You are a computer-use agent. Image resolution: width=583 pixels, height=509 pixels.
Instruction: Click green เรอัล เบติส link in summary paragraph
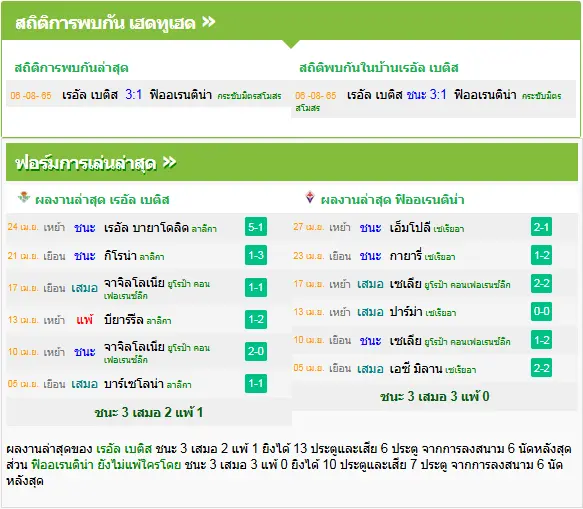[124, 449]
